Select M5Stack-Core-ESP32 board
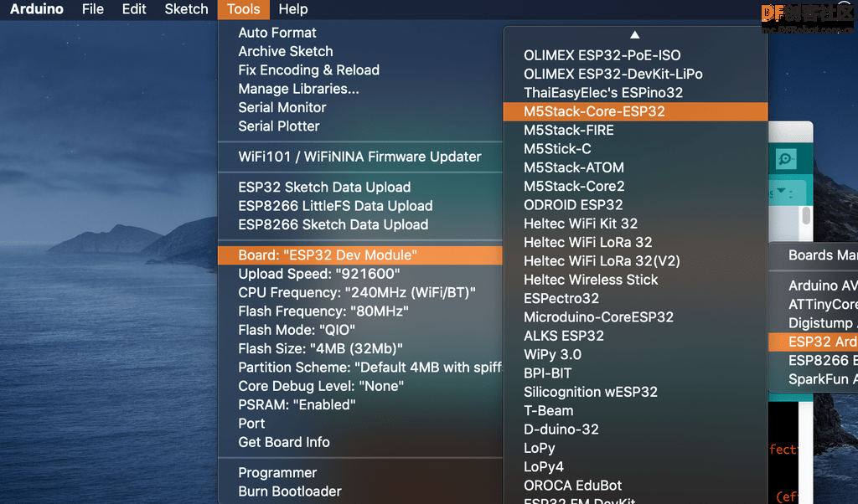858x504 pixels. click(635, 111)
